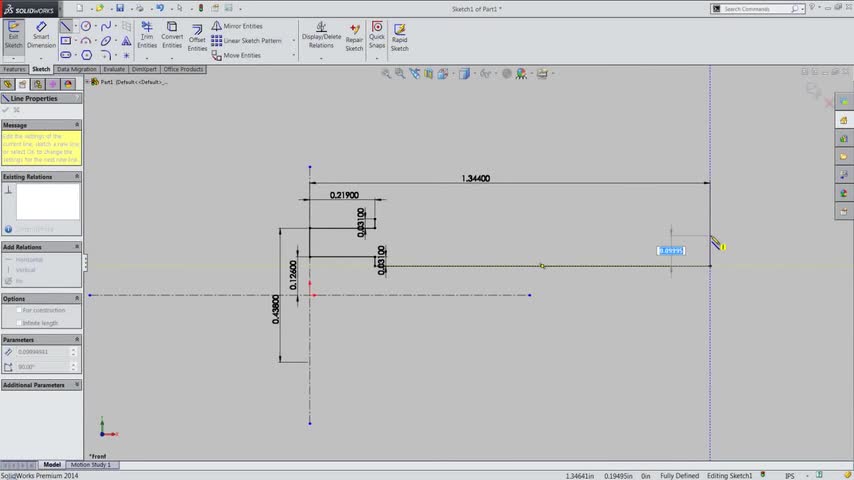Confirm line properties with green checkmark
Image resolution: width=854 pixels, height=480 pixels.
click(6, 110)
